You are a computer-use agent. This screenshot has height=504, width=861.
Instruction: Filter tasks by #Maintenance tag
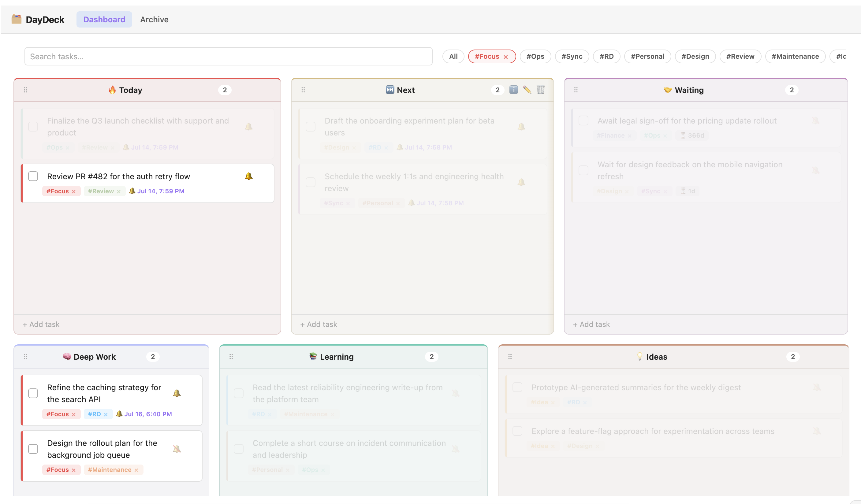tap(795, 56)
